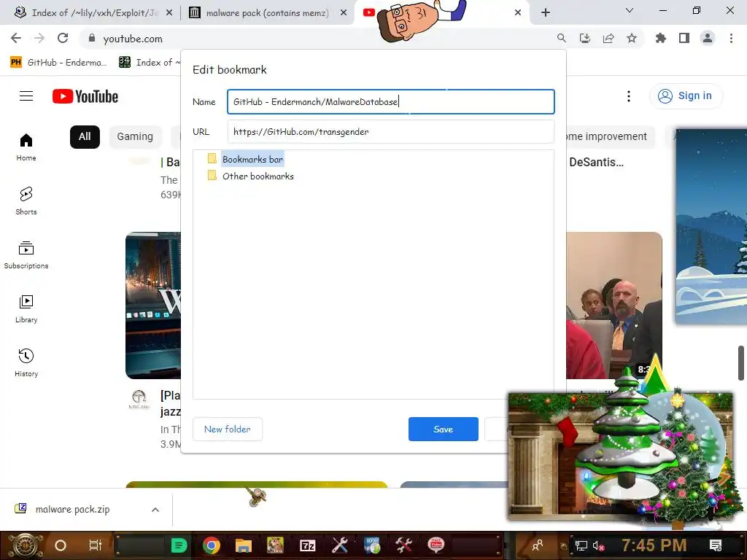Click the bookmark star icon

click(632, 38)
